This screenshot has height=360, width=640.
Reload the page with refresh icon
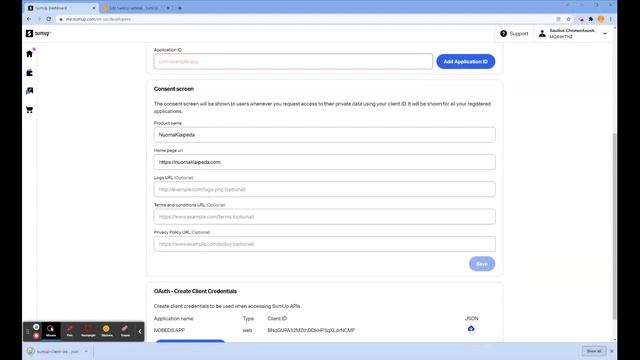49,19
